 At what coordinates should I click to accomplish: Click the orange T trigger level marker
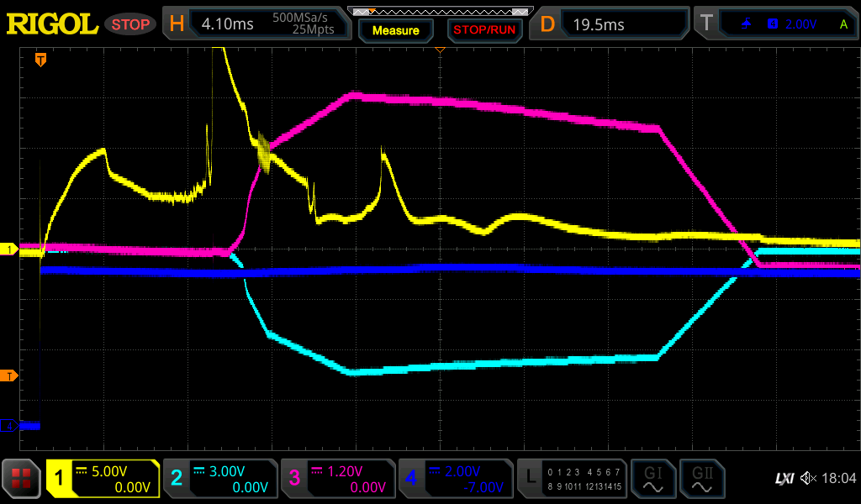coord(8,375)
